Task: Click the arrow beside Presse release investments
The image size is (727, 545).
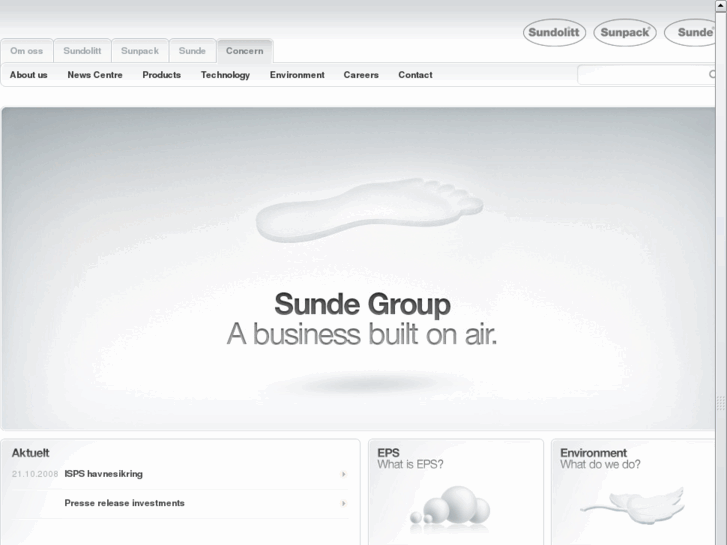Action: 344,503
